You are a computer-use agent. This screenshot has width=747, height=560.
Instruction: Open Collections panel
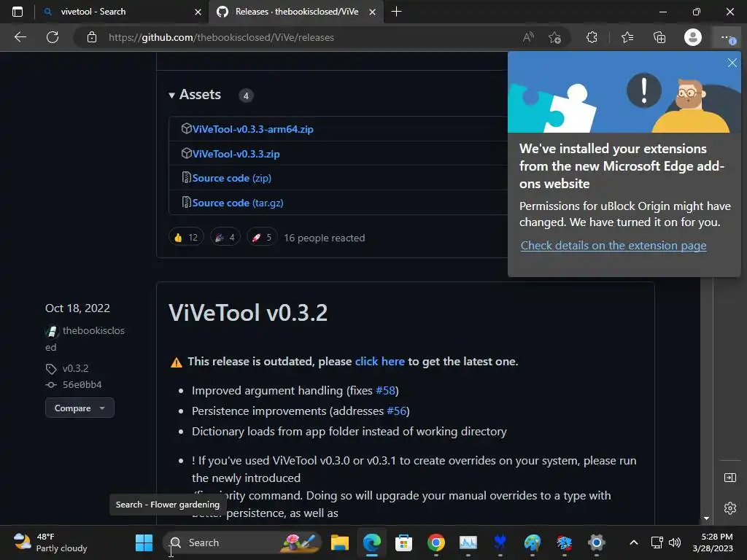click(659, 37)
